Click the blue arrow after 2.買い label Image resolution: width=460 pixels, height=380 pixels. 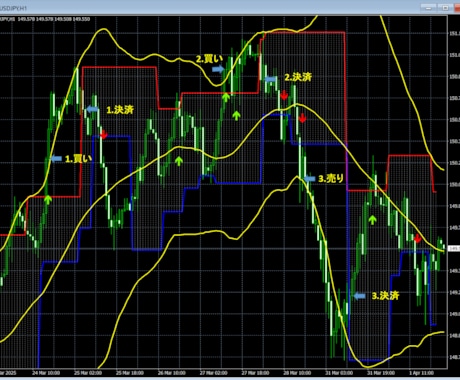coord(218,69)
